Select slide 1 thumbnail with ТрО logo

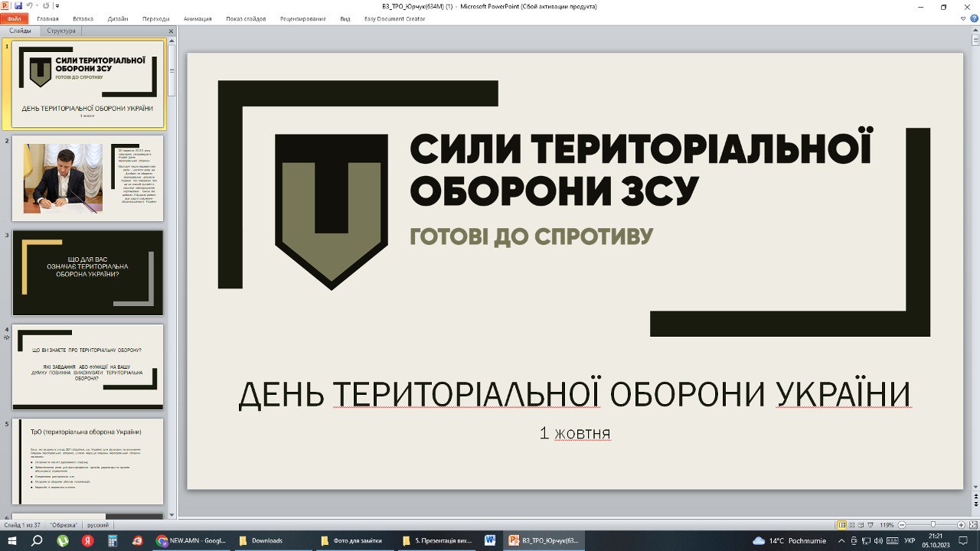point(88,83)
